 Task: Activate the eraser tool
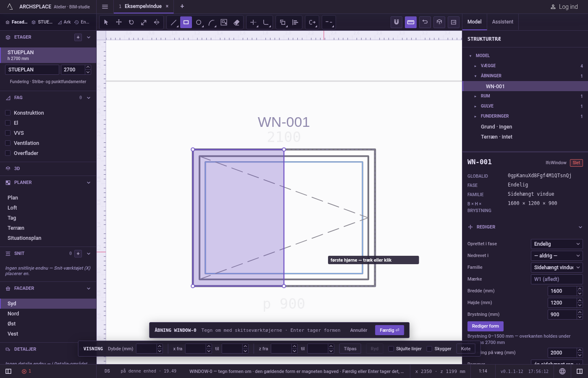(x=236, y=22)
